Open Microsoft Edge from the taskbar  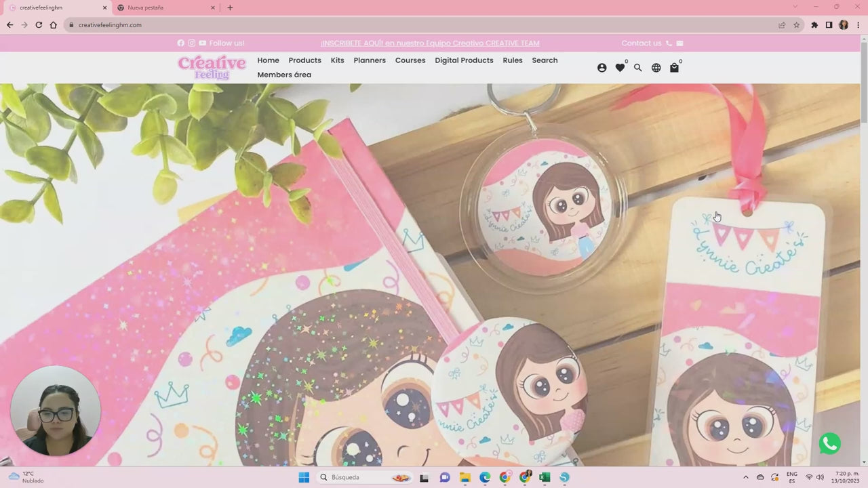485,477
